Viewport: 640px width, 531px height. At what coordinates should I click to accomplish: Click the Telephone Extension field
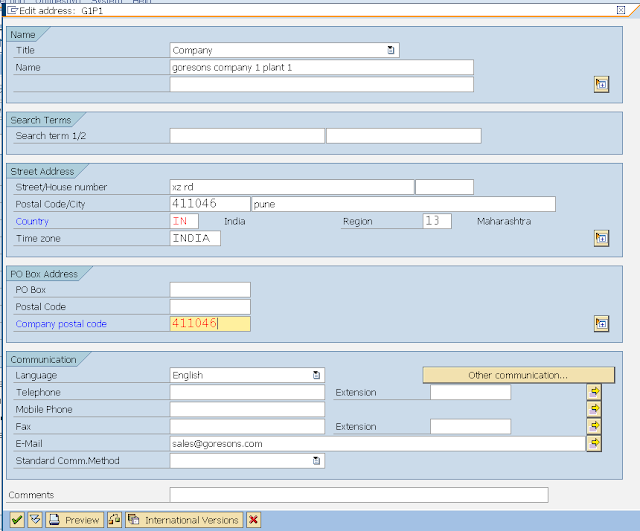pos(470,392)
